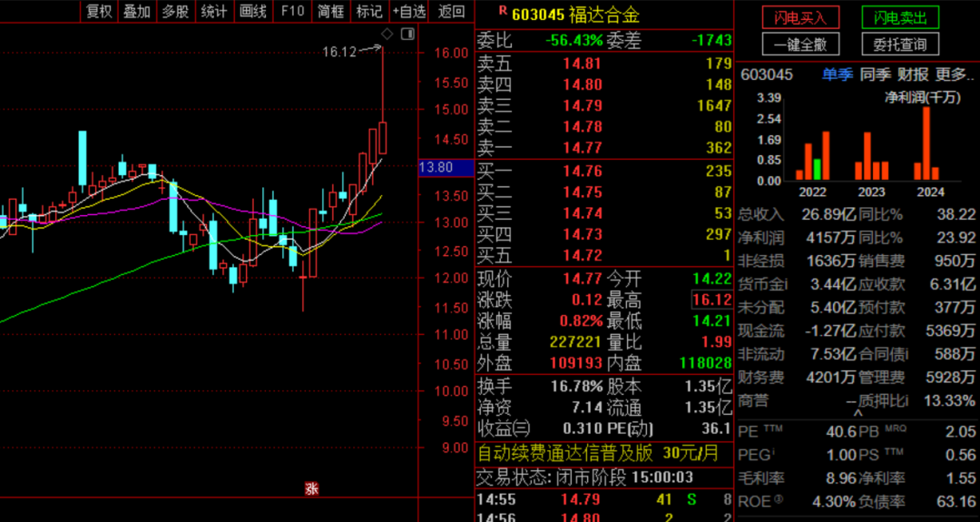This screenshot has height=522, width=980.
Task: Toggle the side panel icon above chart
Action: [x=407, y=33]
